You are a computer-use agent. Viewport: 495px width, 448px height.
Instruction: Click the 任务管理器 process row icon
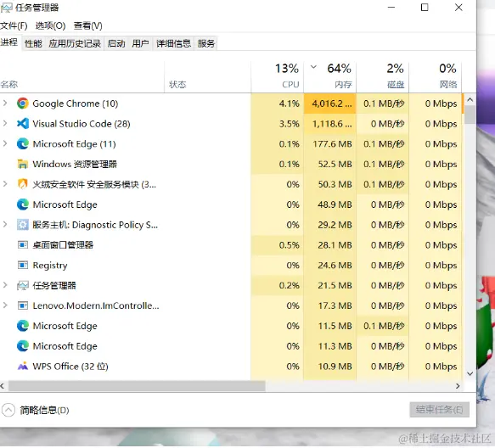22,286
